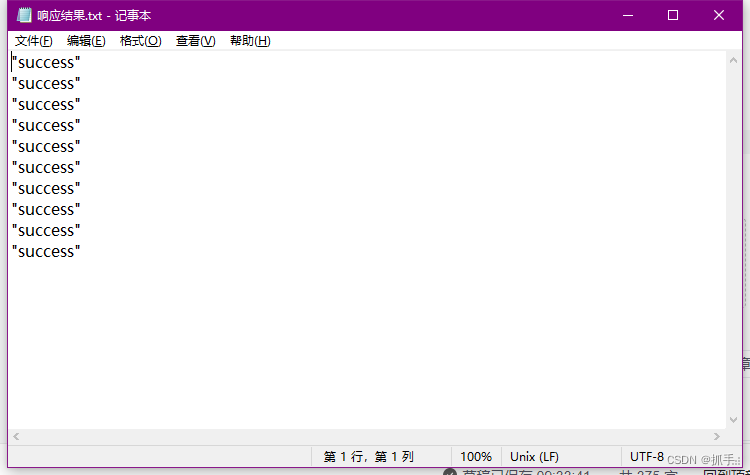Click the vertical scrollbar up arrow
The width and height of the screenshot is (750, 475).
click(733, 60)
